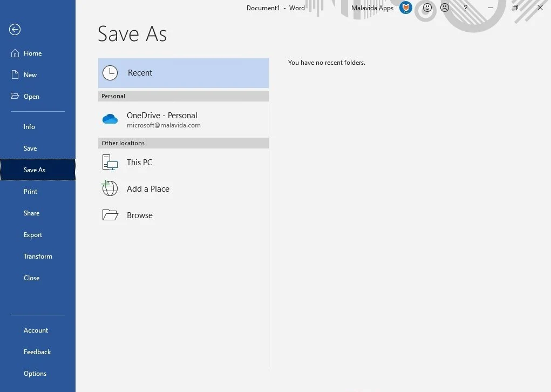Screen dimensions: 551x392
Task: Click the back arrow circle icon
Action: pos(15,30)
